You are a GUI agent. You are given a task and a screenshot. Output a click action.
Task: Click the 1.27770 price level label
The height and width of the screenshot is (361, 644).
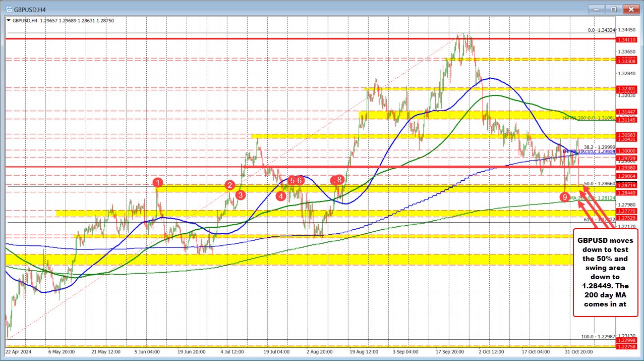coord(627,211)
